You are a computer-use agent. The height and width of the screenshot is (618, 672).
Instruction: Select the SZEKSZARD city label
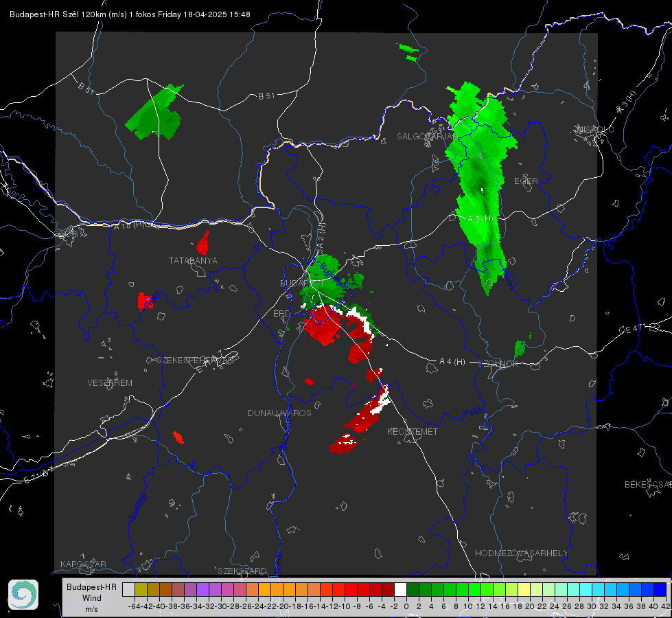click(242, 571)
